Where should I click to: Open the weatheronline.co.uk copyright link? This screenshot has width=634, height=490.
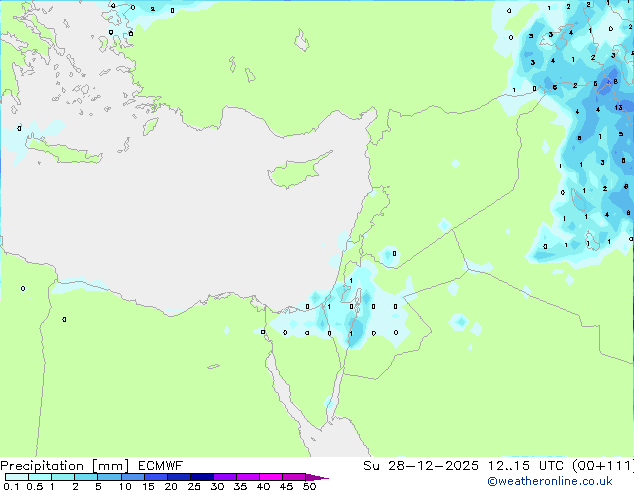point(550,481)
